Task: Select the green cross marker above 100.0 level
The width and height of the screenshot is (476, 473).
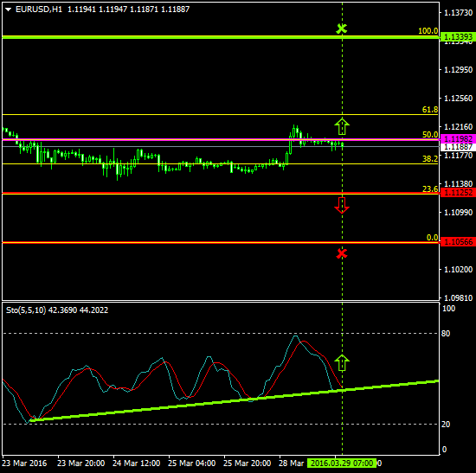Action: (342, 29)
